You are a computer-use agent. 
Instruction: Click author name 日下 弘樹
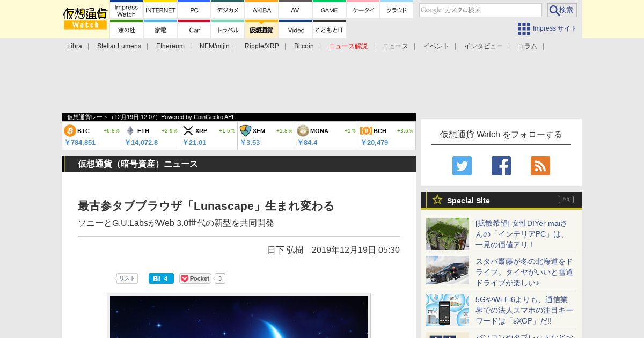pos(286,250)
